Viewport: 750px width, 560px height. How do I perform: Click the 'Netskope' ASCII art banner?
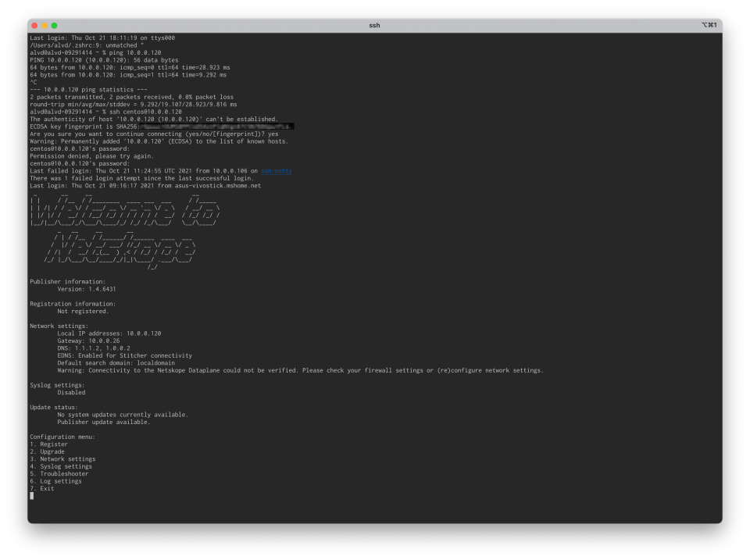point(120,250)
